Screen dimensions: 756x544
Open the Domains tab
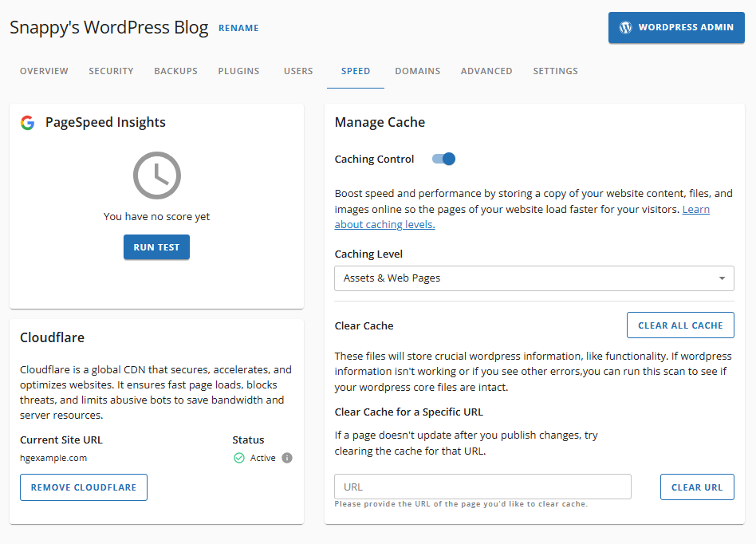click(x=417, y=71)
